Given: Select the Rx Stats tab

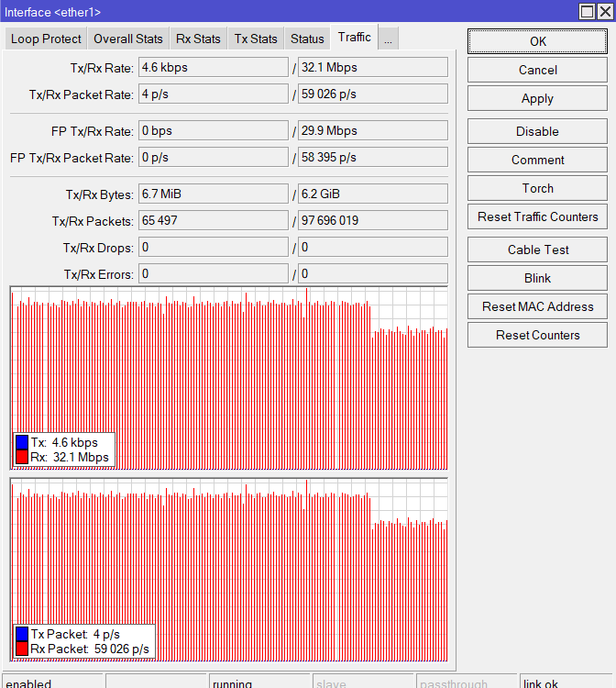Looking at the screenshot, I should point(198,39).
